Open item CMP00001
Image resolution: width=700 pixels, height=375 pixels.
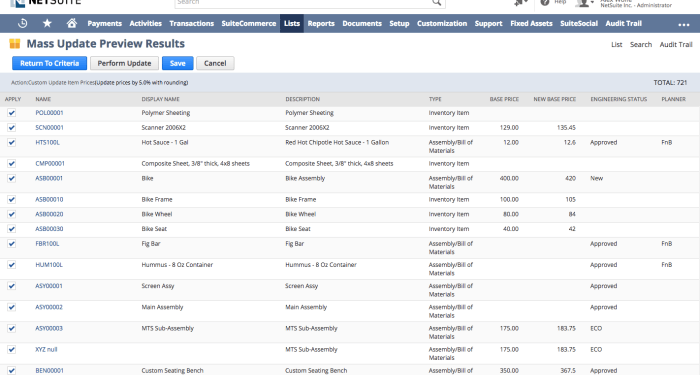50,163
